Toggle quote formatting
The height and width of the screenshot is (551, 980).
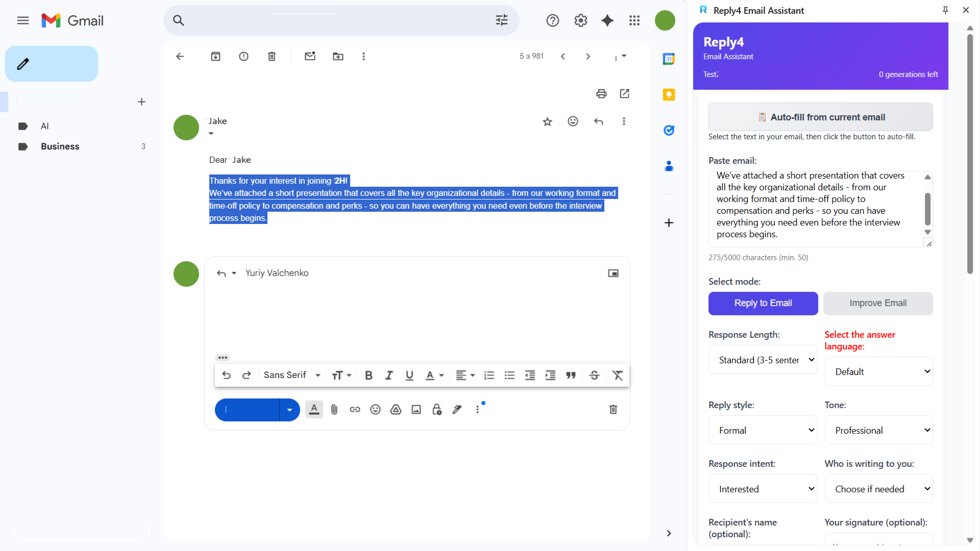point(571,375)
